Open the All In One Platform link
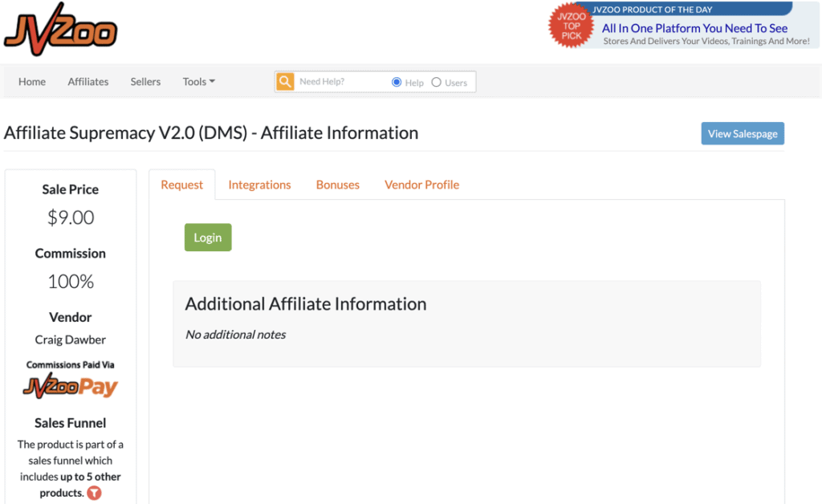The image size is (822, 504). tap(694, 28)
